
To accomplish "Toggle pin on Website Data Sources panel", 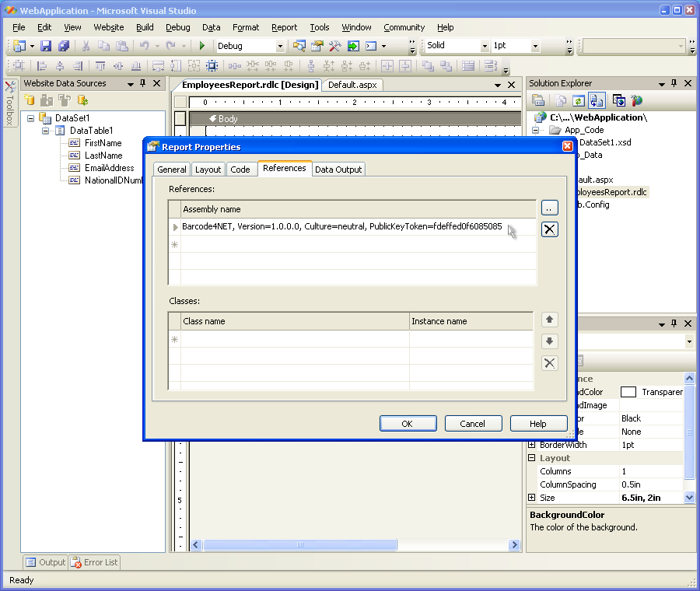I will tap(143, 83).
